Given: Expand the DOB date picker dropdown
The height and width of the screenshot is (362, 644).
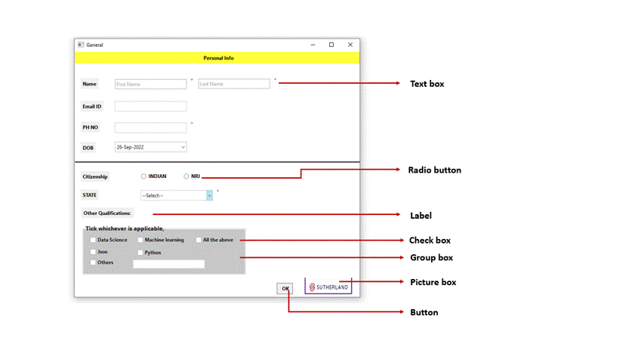Looking at the screenshot, I should (x=183, y=147).
